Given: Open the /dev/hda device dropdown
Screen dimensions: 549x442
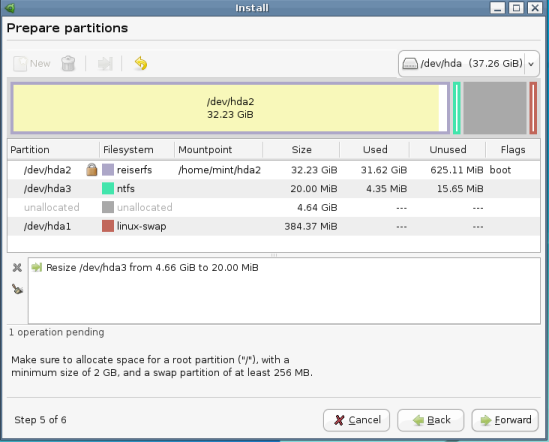Looking at the screenshot, I should pos(468,64).
